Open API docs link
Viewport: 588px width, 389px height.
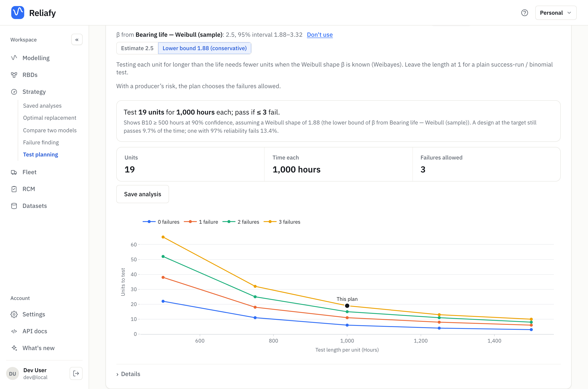35,331
